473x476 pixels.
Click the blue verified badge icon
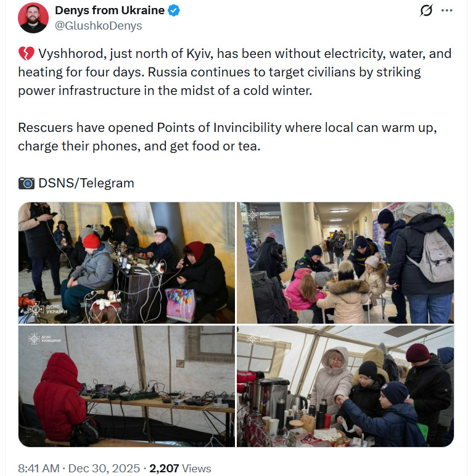[174, 10]
